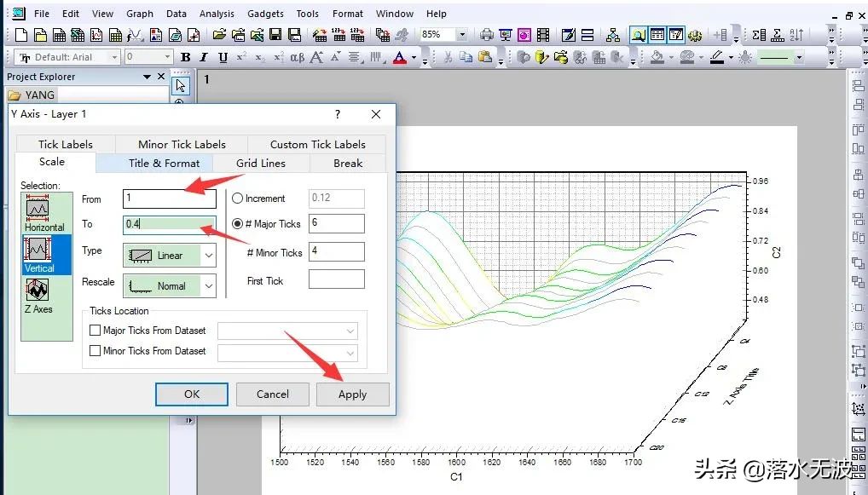Click the Save Template icon
This screenshot has width=868, height=495.
[294, 35]
